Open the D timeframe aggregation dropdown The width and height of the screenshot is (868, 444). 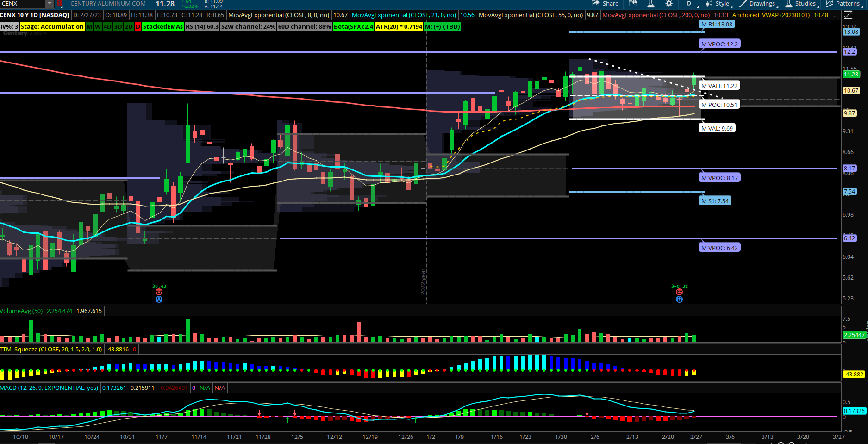click(689, 4)
